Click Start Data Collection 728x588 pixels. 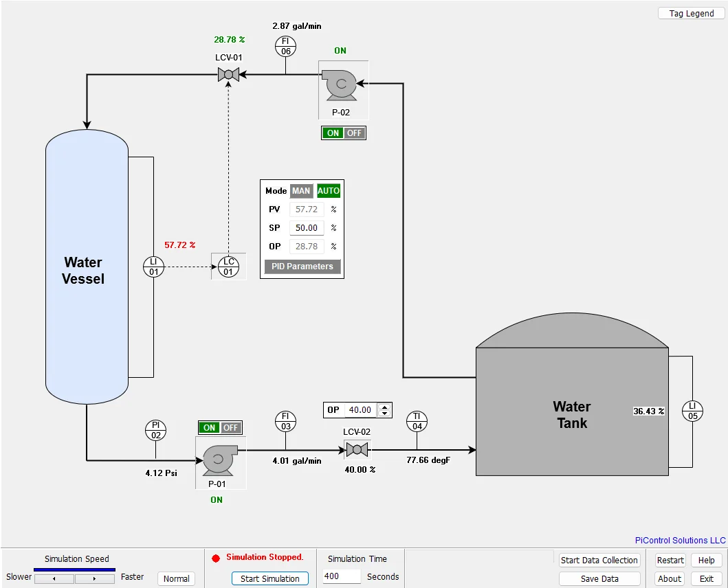pyautogui.click(x=599, y=560)
